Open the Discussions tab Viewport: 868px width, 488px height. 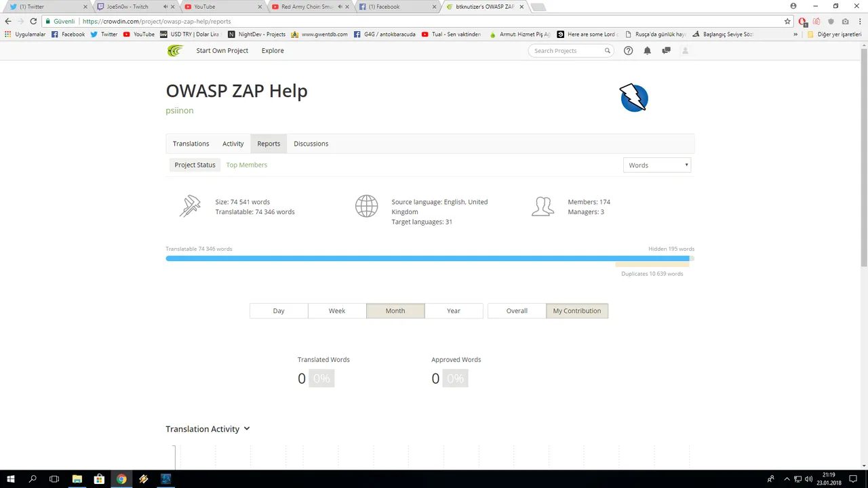click(x=311, y=144)
